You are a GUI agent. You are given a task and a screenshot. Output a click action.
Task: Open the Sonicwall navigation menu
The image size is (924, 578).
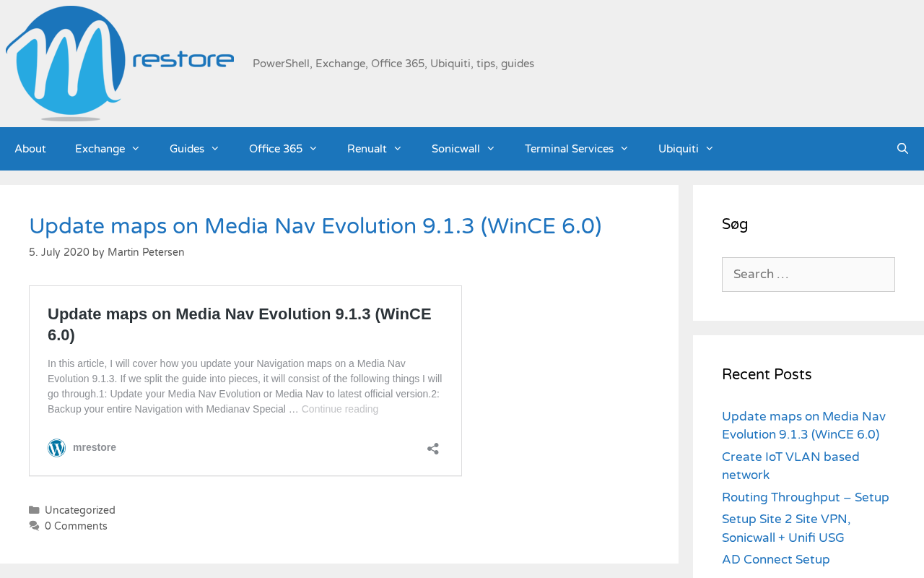(x=463, y=149)
